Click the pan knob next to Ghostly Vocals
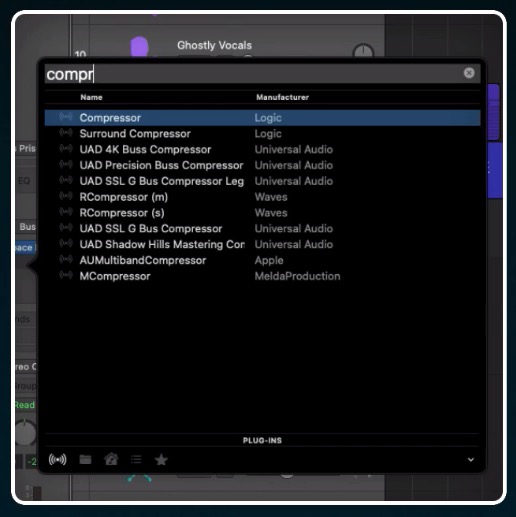The height and width of the screenshot is (517, 516). click(363, 51)
